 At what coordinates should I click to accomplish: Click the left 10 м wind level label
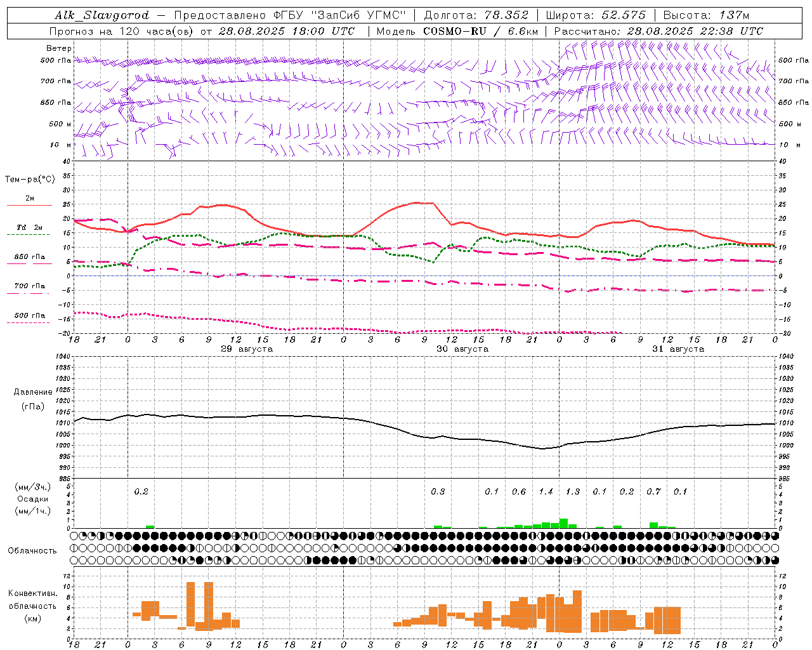pos(61,145)
